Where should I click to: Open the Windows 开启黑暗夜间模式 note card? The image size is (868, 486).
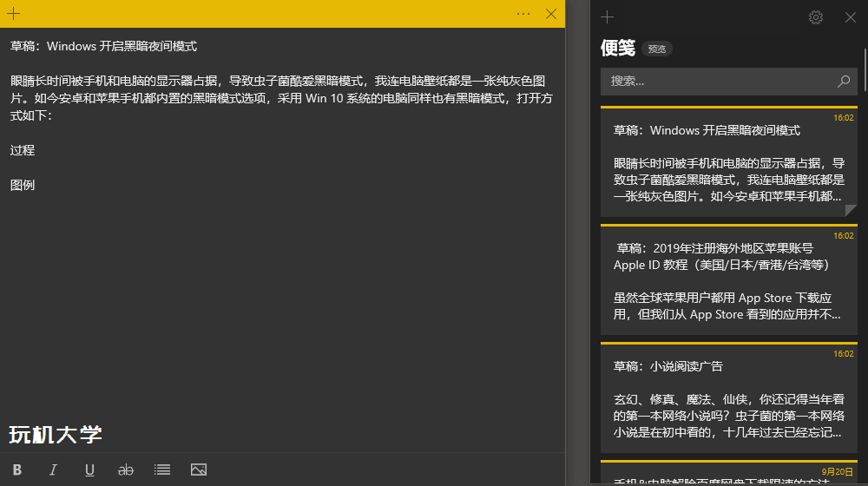point(728,163)
